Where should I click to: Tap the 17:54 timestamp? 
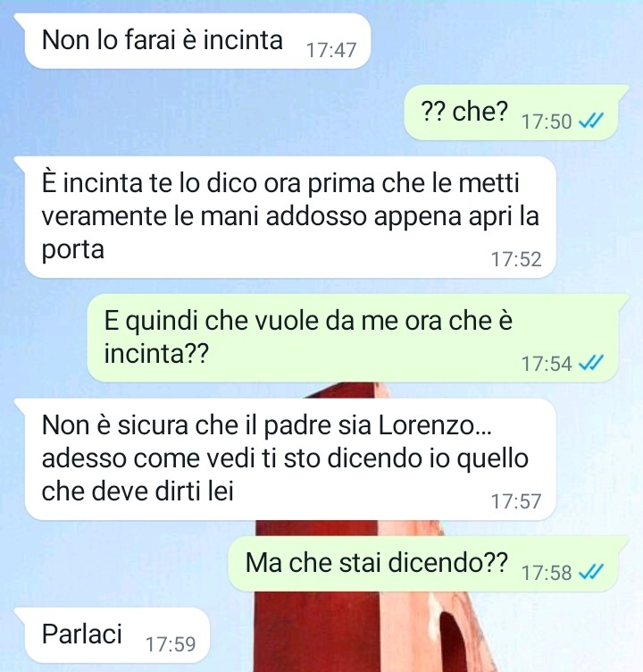point(547,364)
